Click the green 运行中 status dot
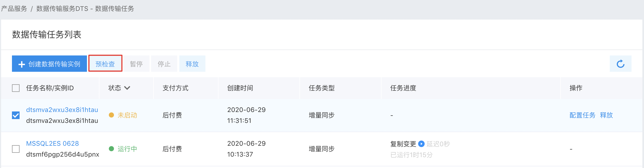This screenshot has height=168, width=644. point(111,149)
